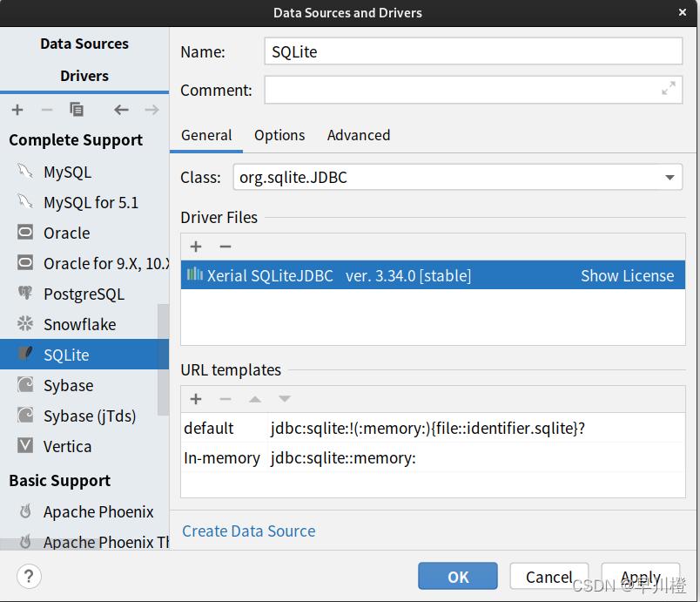Click Create Data Source link
Image resolution: width=700 pixels, height=602 pixels.
pyautogui.click(x=249, y=531)
